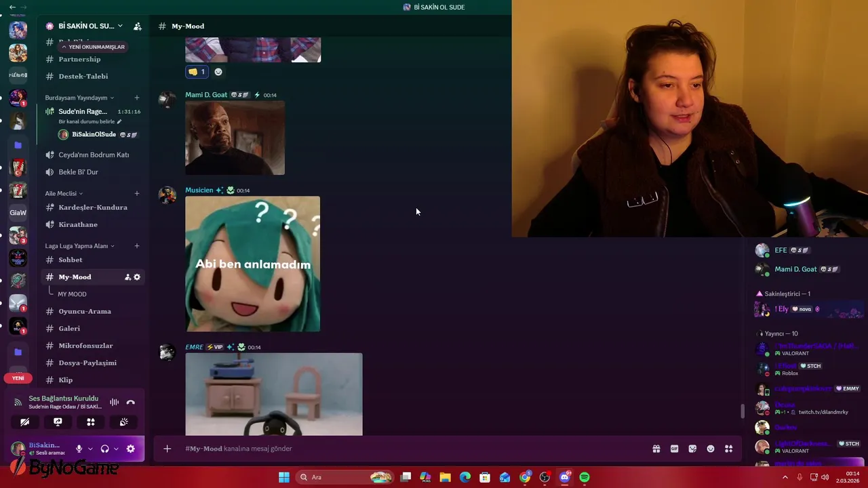The image size is (868, 488).
Task: Share your screen with the monitor icon
Action: click(58, 422)
